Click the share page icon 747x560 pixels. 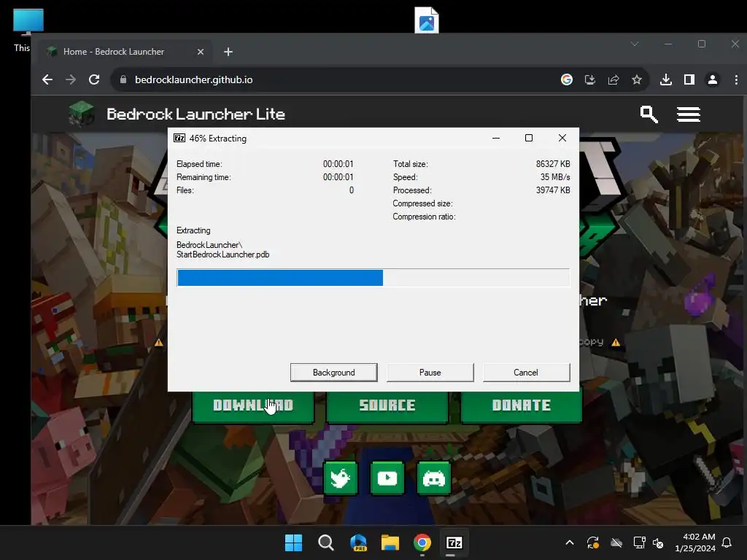click(x=614, y=79)
